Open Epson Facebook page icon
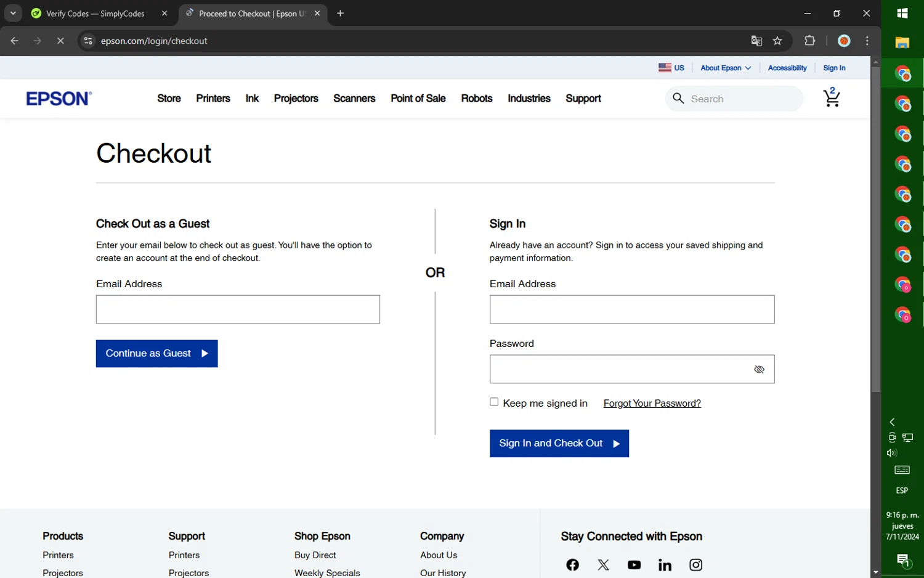Screen dimensions: 924x578 572,564
